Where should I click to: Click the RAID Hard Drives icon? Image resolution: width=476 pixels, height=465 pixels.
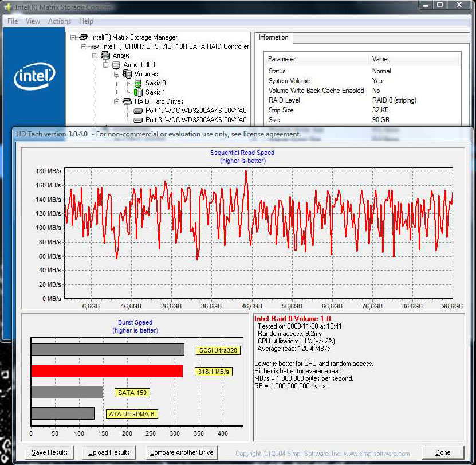tap(127, 101)
